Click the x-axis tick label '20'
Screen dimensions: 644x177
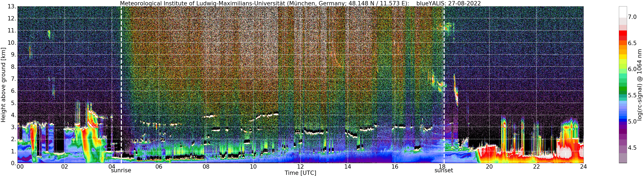(x=489, y=167)
